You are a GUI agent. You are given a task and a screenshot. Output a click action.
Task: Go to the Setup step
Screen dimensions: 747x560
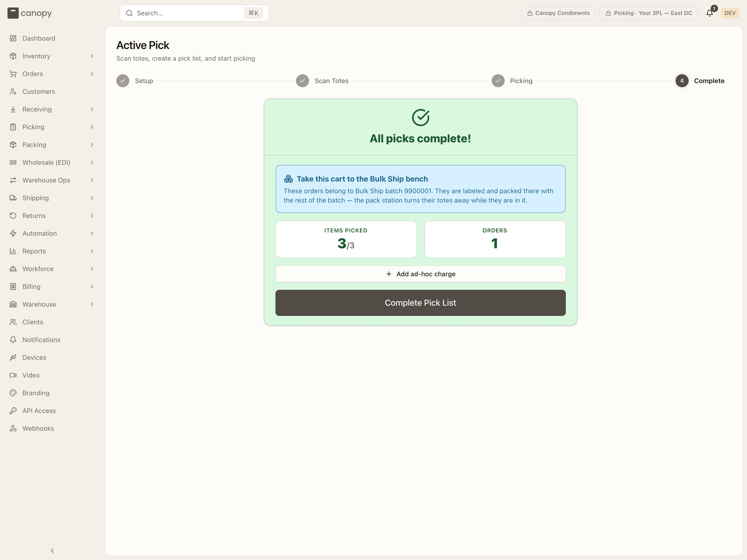[135, 81]
